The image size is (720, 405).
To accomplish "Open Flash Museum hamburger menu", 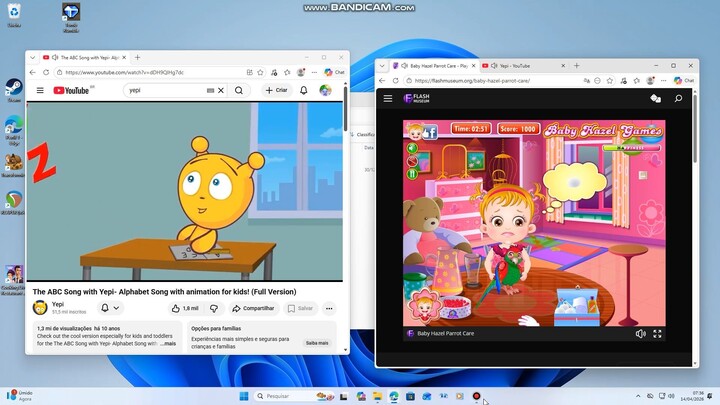I will click(x=388, y=98).
